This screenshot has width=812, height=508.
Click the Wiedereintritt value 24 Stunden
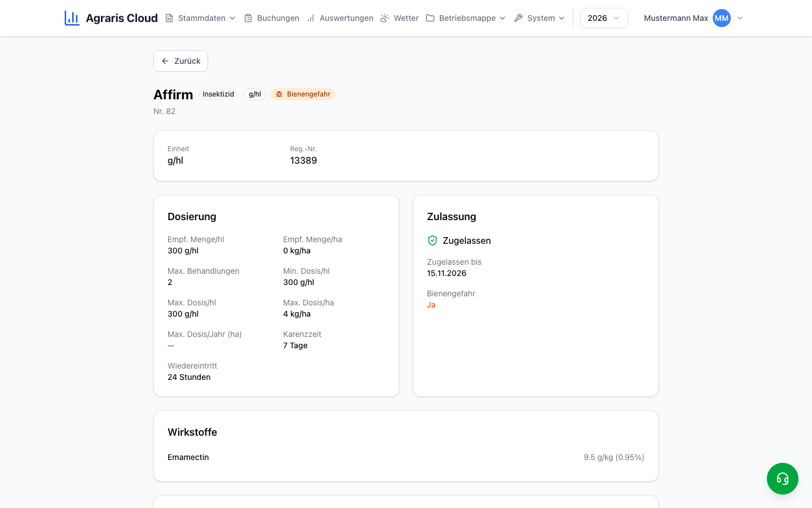tap(189, 377)
